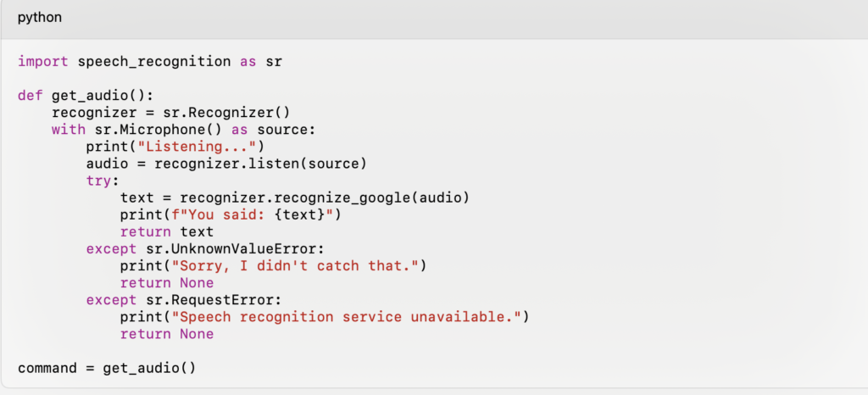Click sr.Recognizer() constructor call
This screenshot has height=395, width=868.
pyautogui.click(x=226, y=113)
